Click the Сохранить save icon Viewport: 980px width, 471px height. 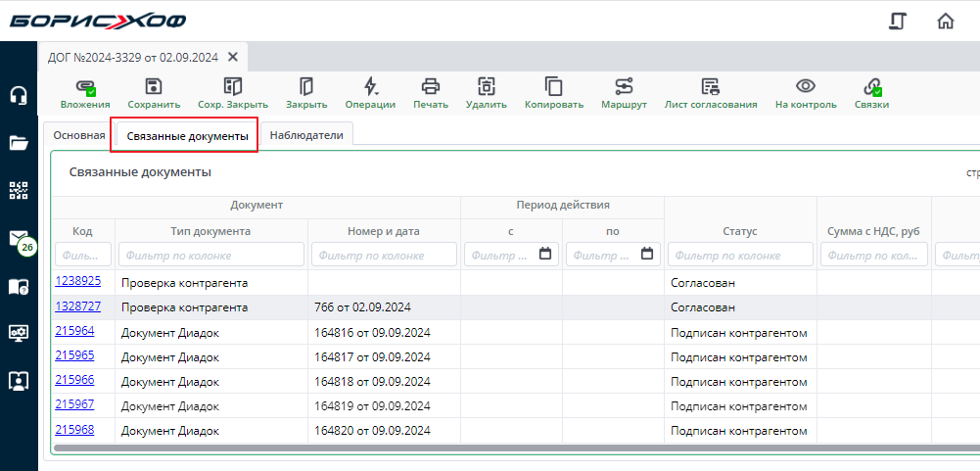(153, 87)
